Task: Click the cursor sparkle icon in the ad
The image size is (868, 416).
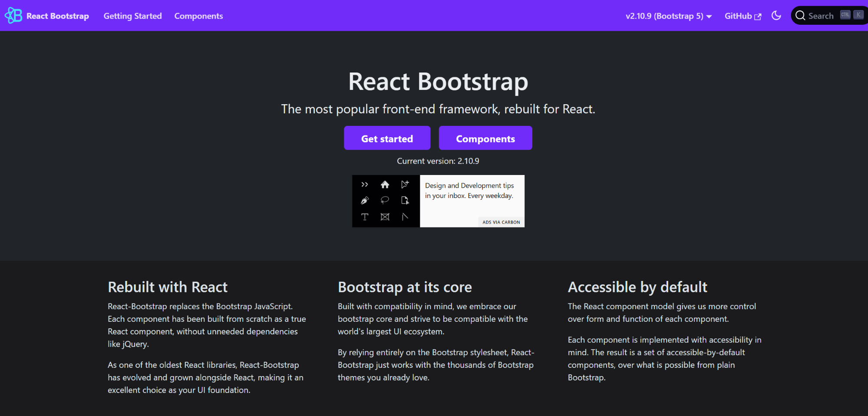Action: tap(405, 185)
